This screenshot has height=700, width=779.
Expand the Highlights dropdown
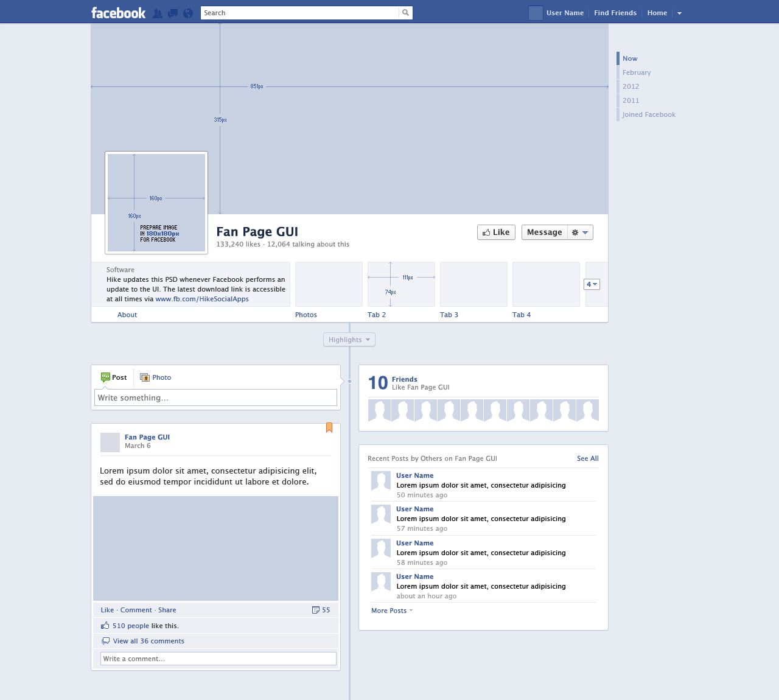(x=349, y=340)
